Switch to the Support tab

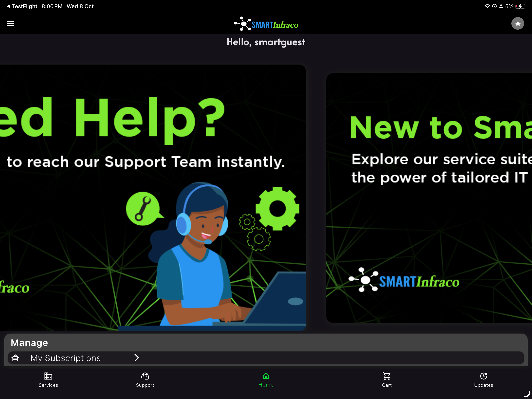(x=145, y=380)
